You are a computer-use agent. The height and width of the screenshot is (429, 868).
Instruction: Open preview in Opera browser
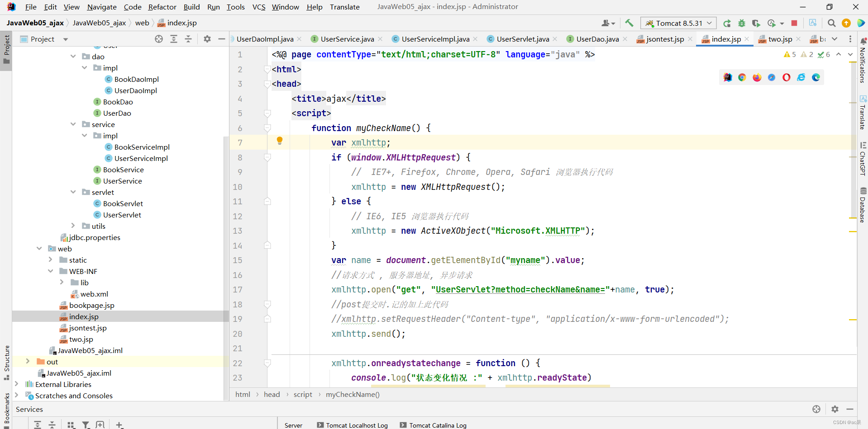[787, 77]
